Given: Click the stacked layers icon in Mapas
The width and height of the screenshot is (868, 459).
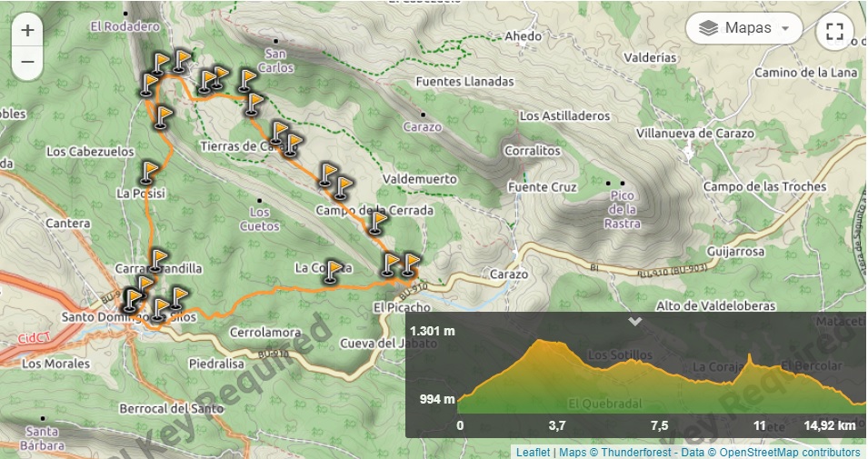Looking at the screenshot, I should point(709,28).
